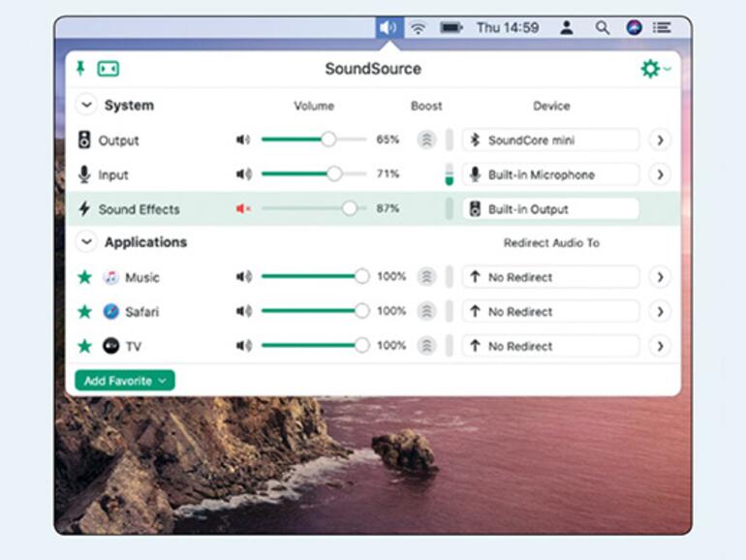Mute the Input volume

(x=243, y=174)
